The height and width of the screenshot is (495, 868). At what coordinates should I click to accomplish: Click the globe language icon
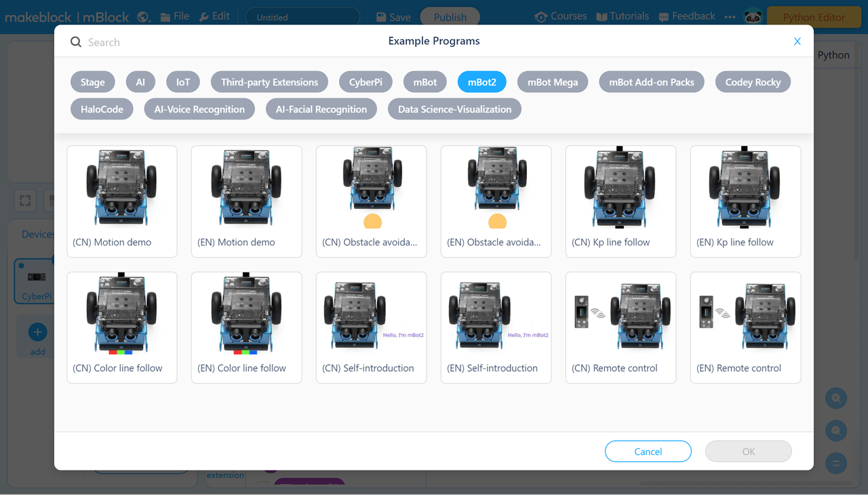[x=143, y=17]
